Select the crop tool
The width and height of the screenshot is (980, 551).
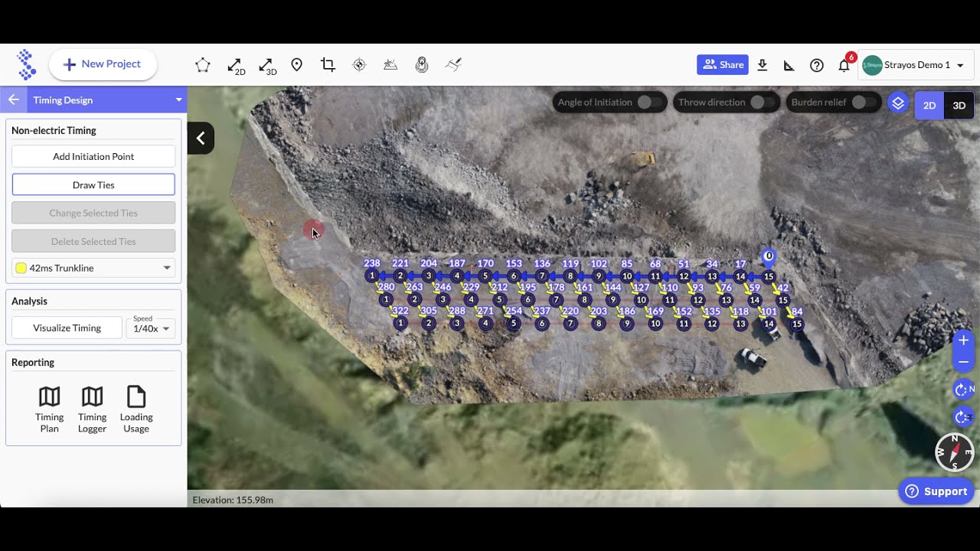[x=328, y=65]
